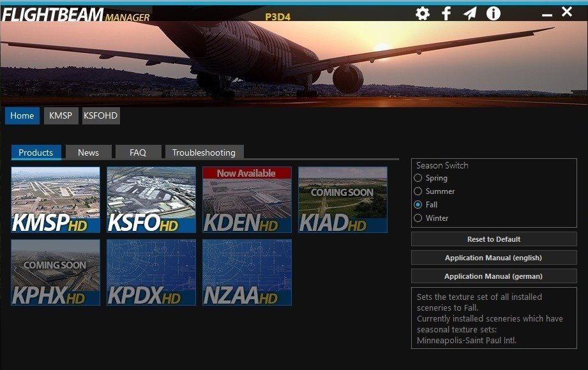Click the KDEN HD product thumbnail

[x=247, y=200]
